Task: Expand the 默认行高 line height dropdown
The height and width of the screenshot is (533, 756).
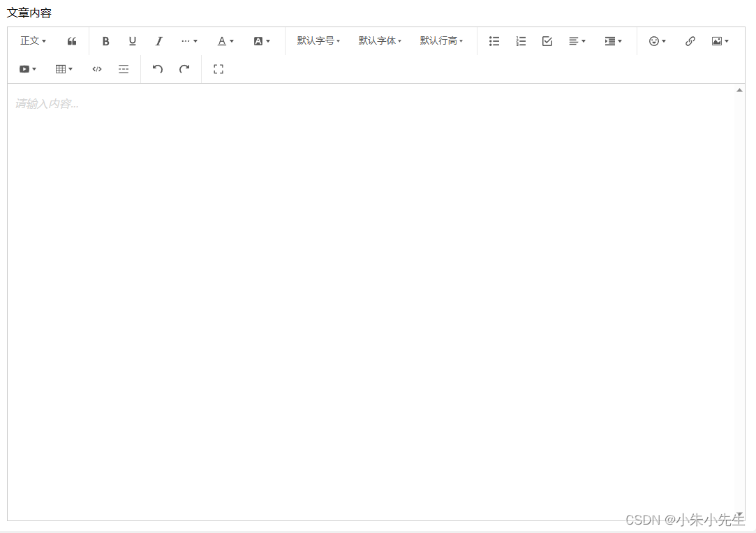Action: coord(441,41)
